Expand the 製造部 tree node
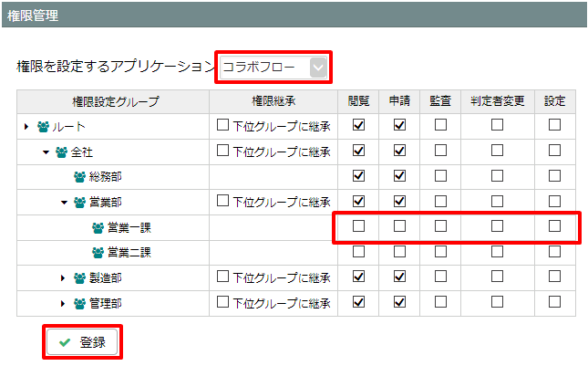 pyautogui.click(x=63, y=278)
